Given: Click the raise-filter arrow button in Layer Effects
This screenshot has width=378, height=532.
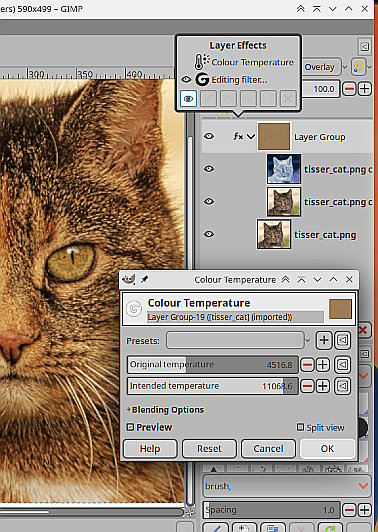Looking at the screenshot, I should pyautogui.click(x=228, y=99).
